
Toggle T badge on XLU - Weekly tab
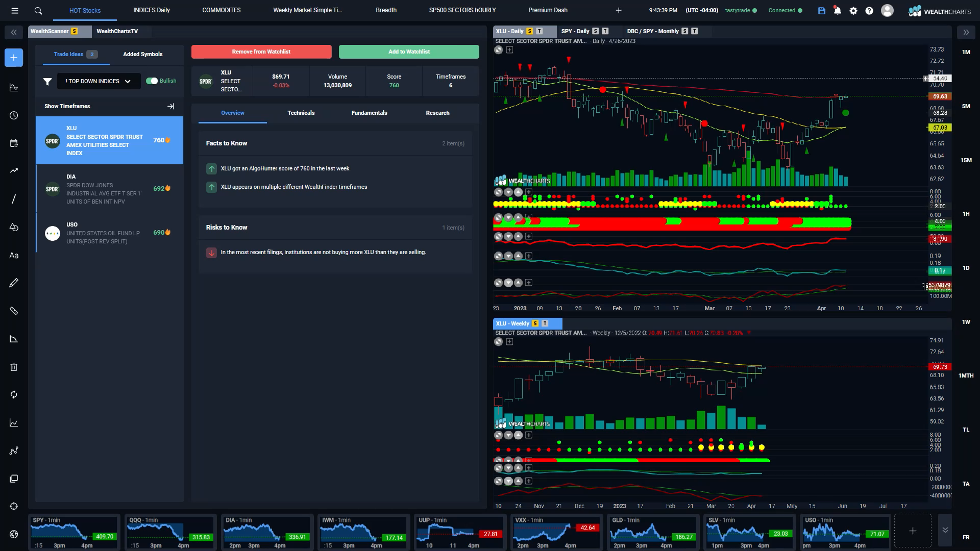coord(545,323)
